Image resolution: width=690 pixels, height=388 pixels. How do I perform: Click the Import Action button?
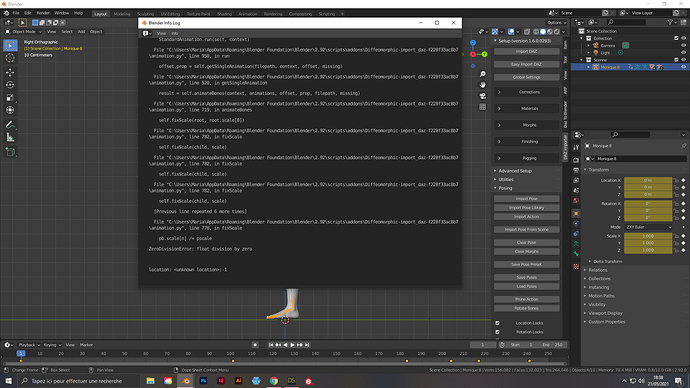click(x=527, y=217)
